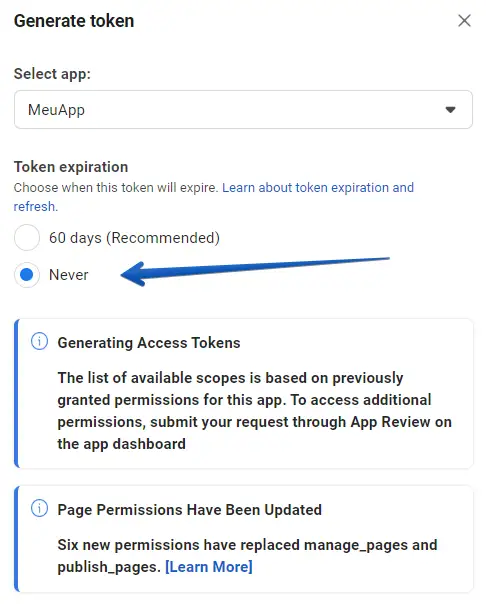Select the Never expiration radio button
Screen dimensions: 486x604
[x=27, y=275]
